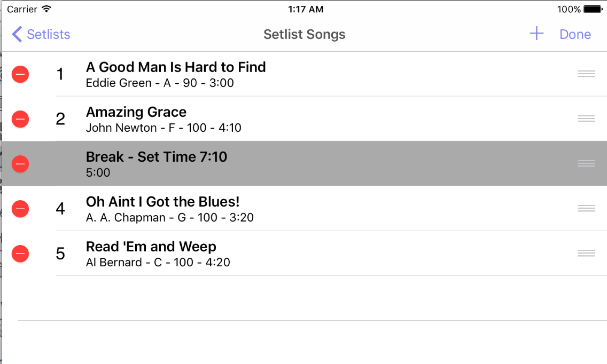Tap the delete icon for Amazing Grace
The width and height of the screenshot is (607, 364).
click(x=20, y=119)
